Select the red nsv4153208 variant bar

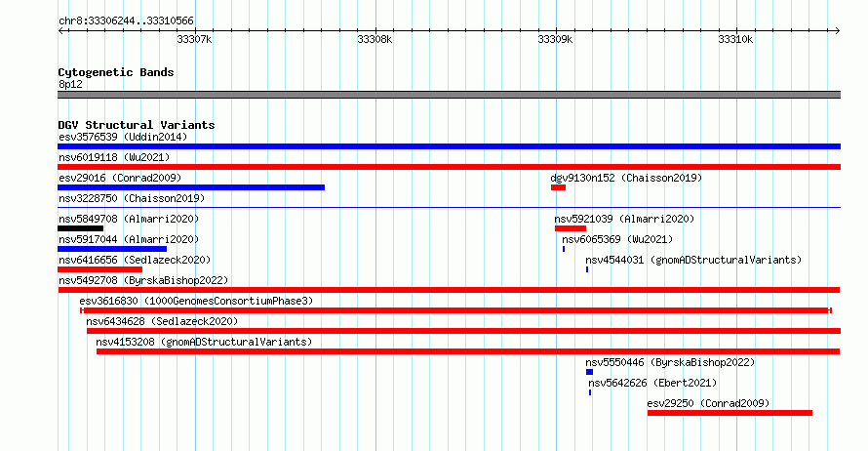[x=468, y=351]
